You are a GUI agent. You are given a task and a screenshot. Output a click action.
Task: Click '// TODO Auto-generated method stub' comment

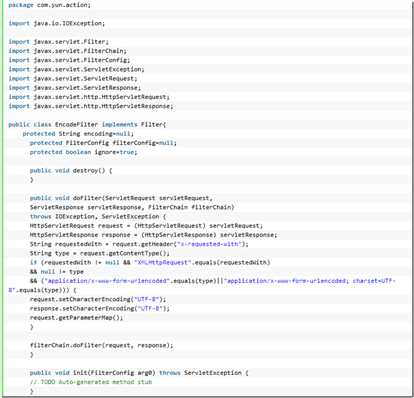coord(91,382)
